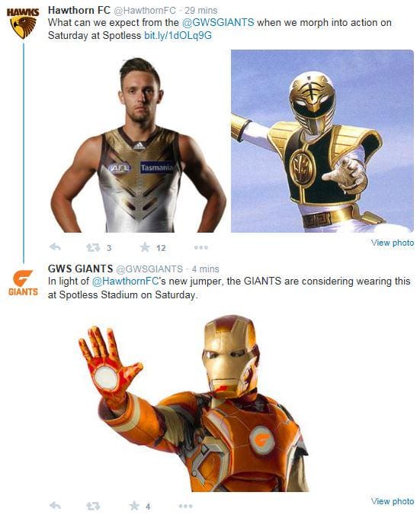Reply to the Hawthorn FC tweet
420x518 pixels.
click(x=55, y=246)
